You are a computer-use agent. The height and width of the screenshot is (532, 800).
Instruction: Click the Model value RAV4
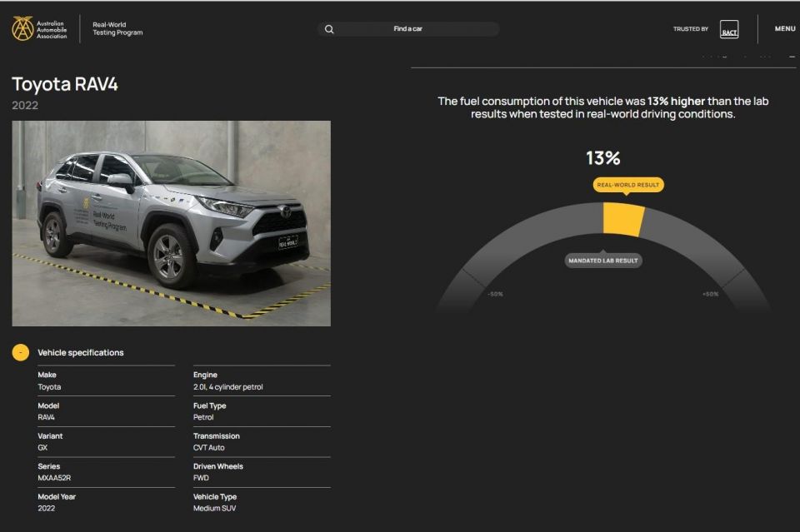(46, 417)
